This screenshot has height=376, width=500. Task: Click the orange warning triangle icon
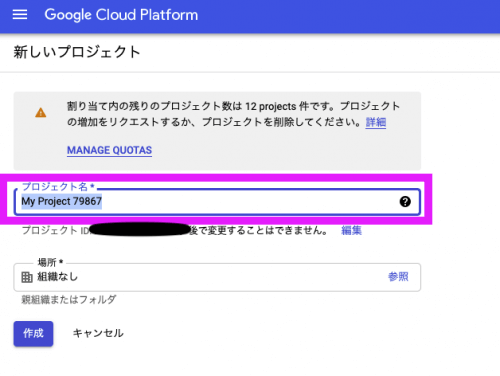click(x=41, y=113)
